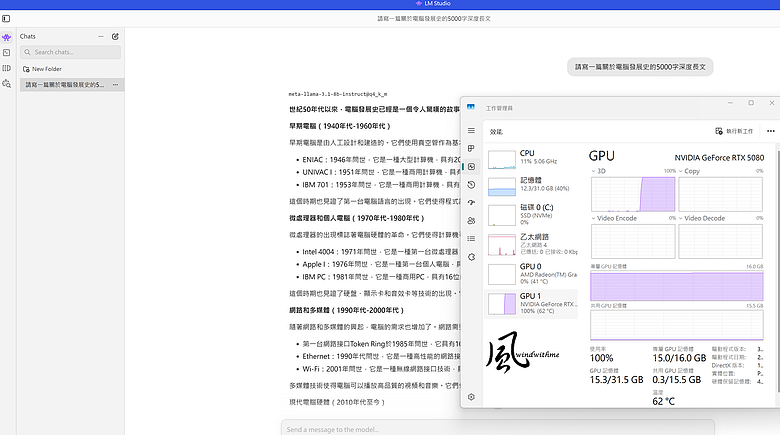Click the NVIDIA GeForce RTX 5080 label
The width and height of the screenshot is (780, 435).
pos(719,158)
